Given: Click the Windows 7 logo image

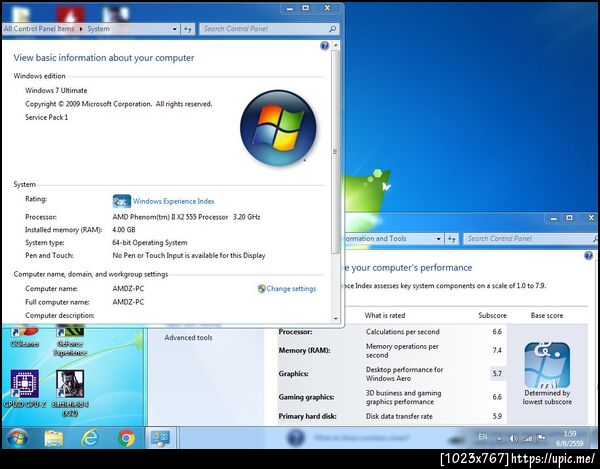Looking at the screenshot, I should point(279,129).
